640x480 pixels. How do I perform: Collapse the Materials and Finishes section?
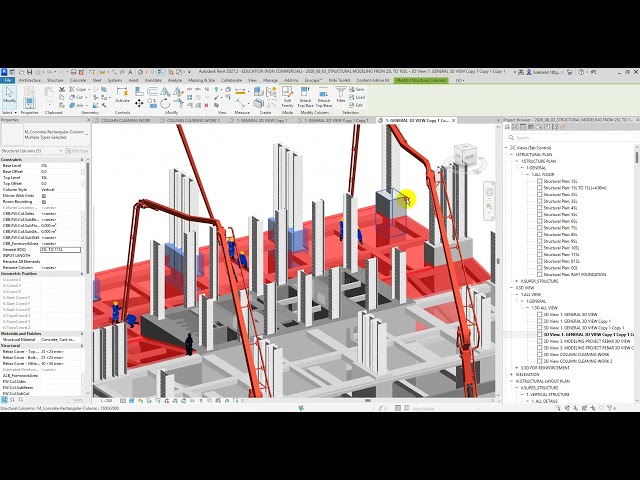pos(82,333)
